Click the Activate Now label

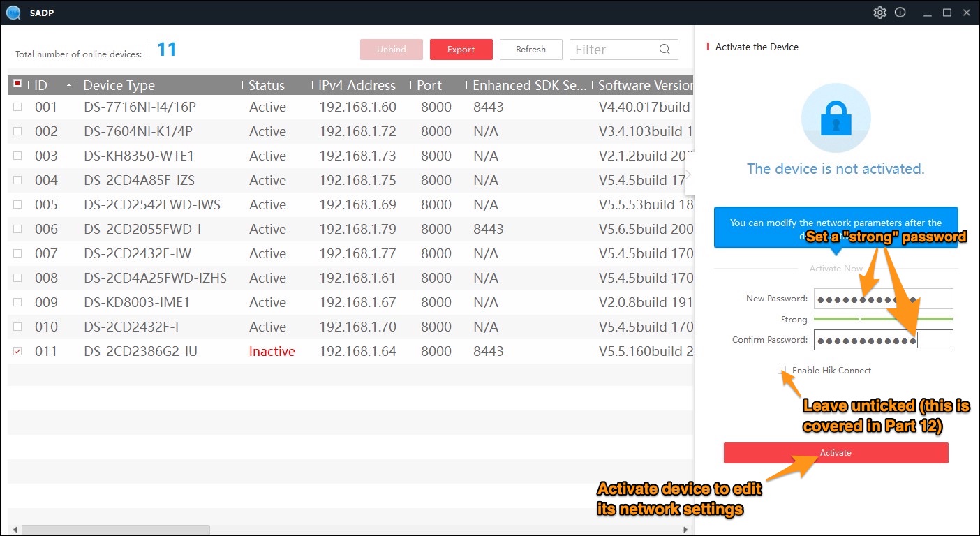(836, 268)
